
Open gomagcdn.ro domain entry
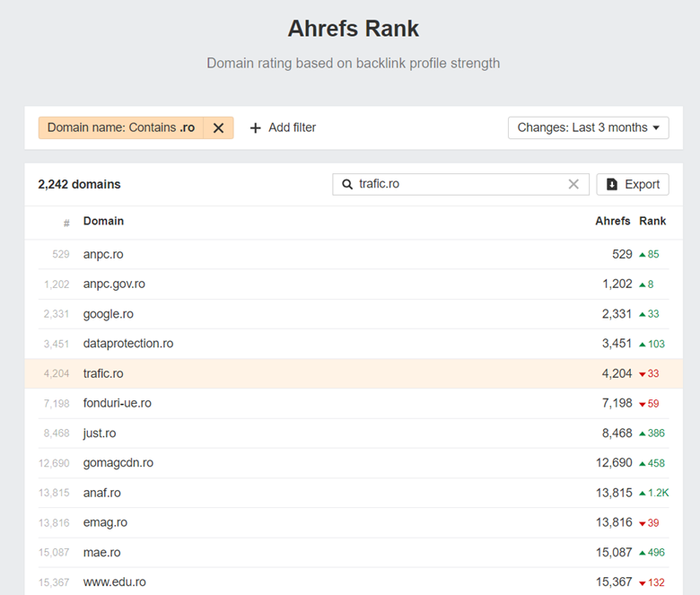click(118, 463)
